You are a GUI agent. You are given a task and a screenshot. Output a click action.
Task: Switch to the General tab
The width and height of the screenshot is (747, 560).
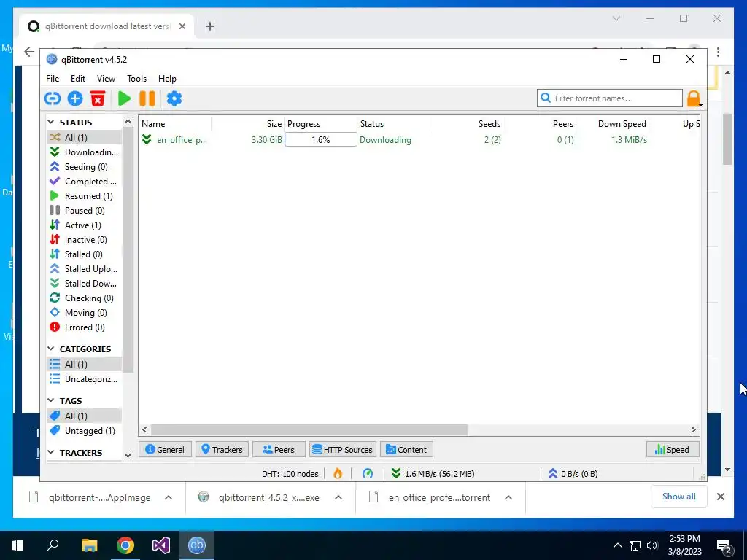point(165,449)
